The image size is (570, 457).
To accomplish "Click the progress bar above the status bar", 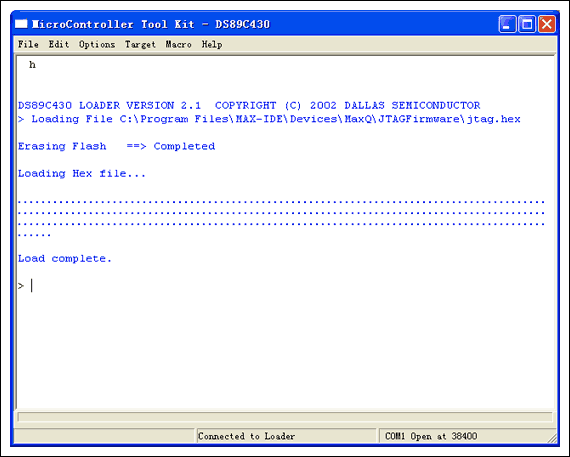I will coord(285,417).
